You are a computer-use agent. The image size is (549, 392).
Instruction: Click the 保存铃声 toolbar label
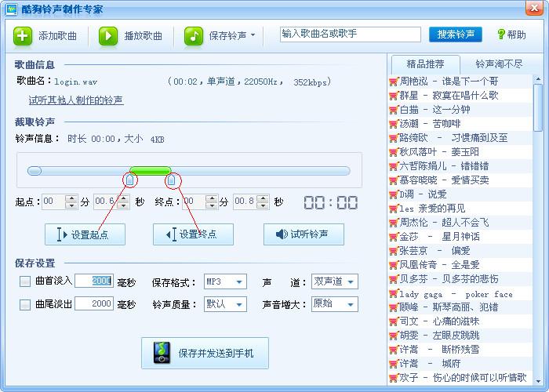click(x=227, y=36)
